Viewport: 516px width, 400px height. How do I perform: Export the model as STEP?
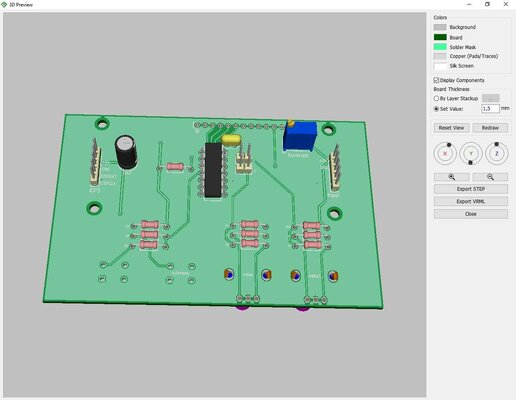coord(471,189)
